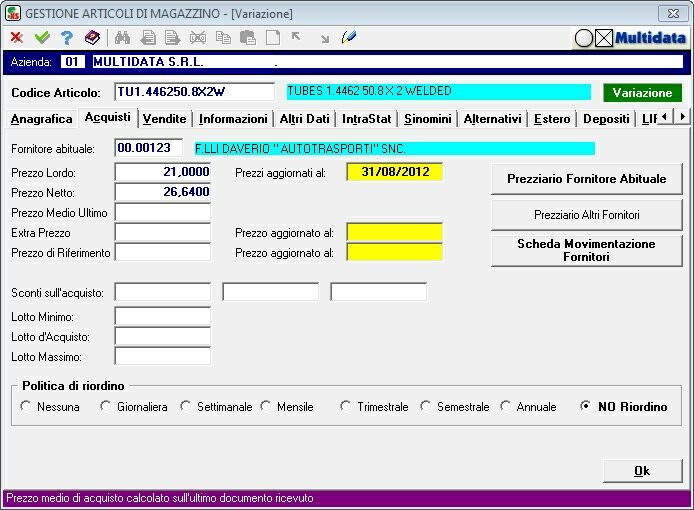
Task: Click the Prezzo di Riferimento amount field
Action: 163,252
